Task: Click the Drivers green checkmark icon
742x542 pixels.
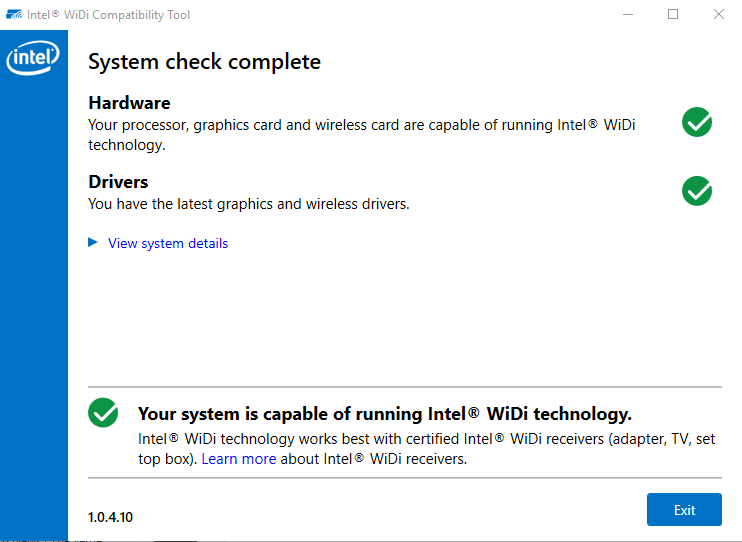Action: (x=697, y=191)
